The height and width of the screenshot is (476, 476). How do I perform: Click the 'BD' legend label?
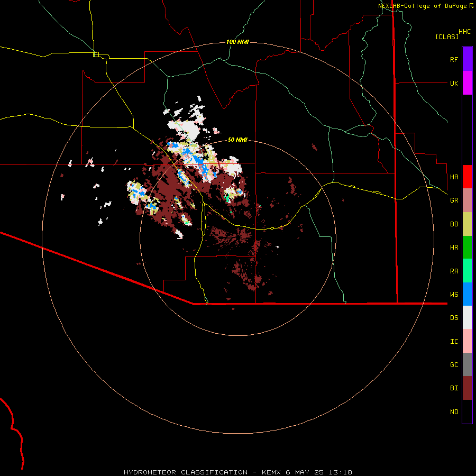(x=454, y=224)
